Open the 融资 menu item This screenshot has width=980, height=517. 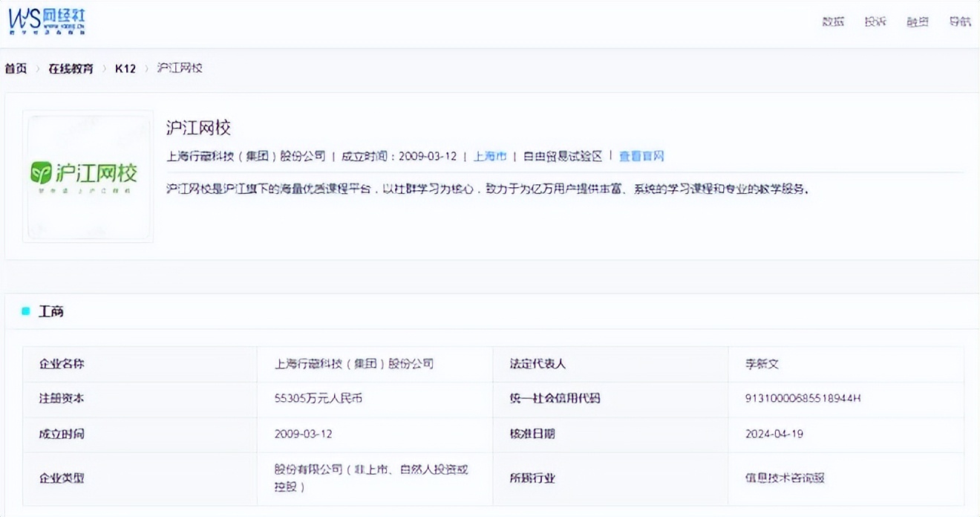tap(918, 22)
